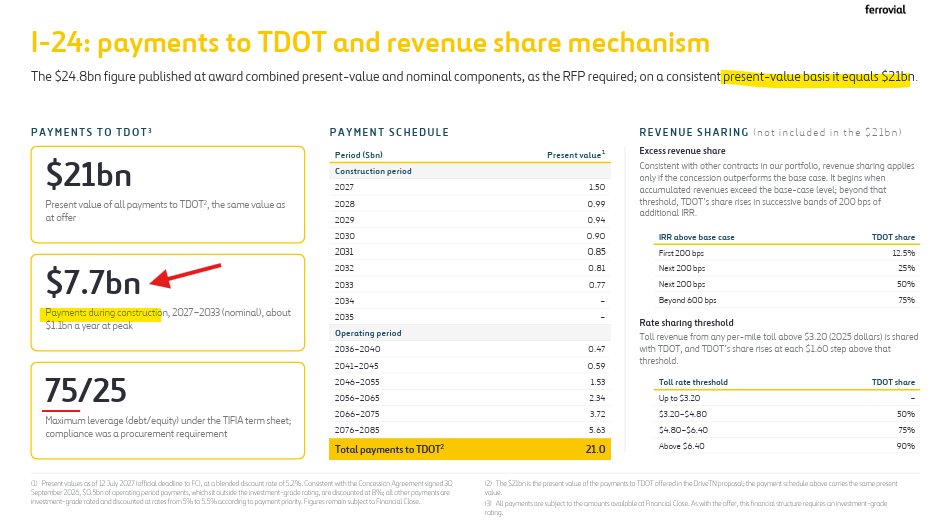
Task: Click the 'Total payments to TDOT' label
Action: 389,449
